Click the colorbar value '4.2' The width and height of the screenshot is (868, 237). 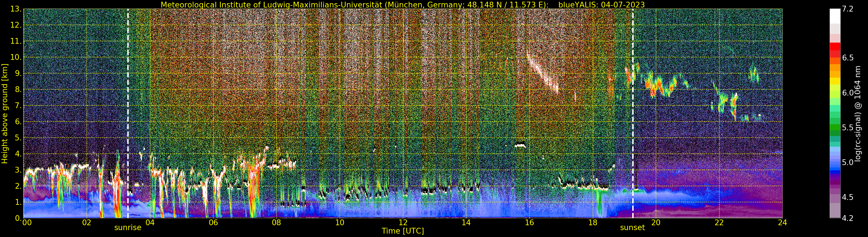click(848, 218)
